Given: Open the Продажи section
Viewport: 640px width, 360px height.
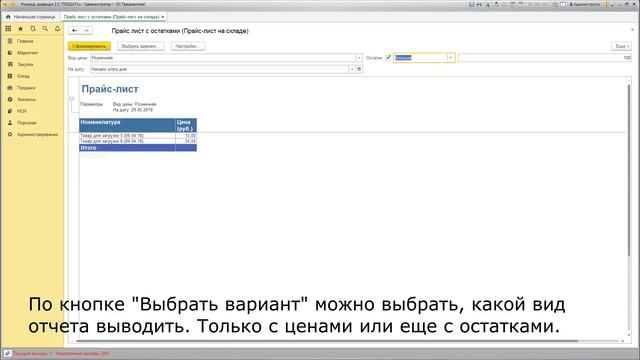Looking at the screenshot, I should (x=26, y=88).
